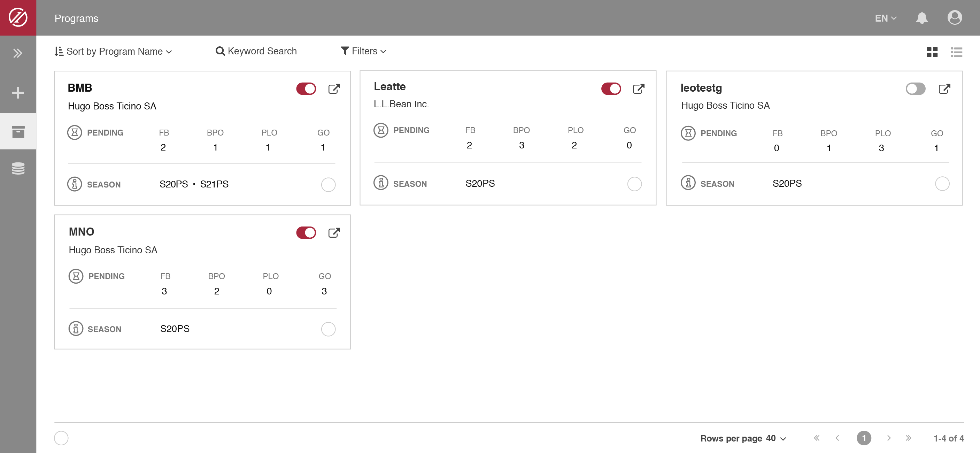Enable the leotestg program toggle
The width and height of the screenshot is (980, 453).
tap(915, 89)
